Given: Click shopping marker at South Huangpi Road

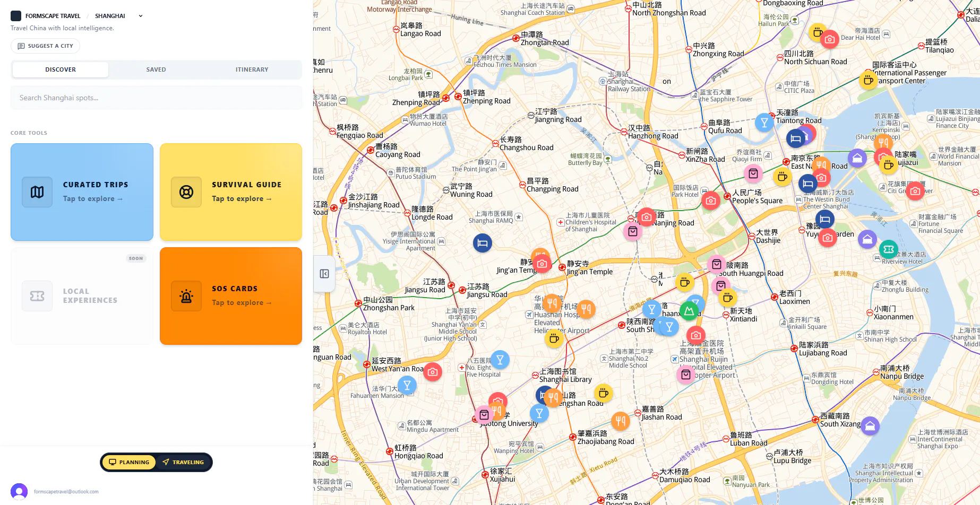Looking at the screenshot, I should coord(717,264).
